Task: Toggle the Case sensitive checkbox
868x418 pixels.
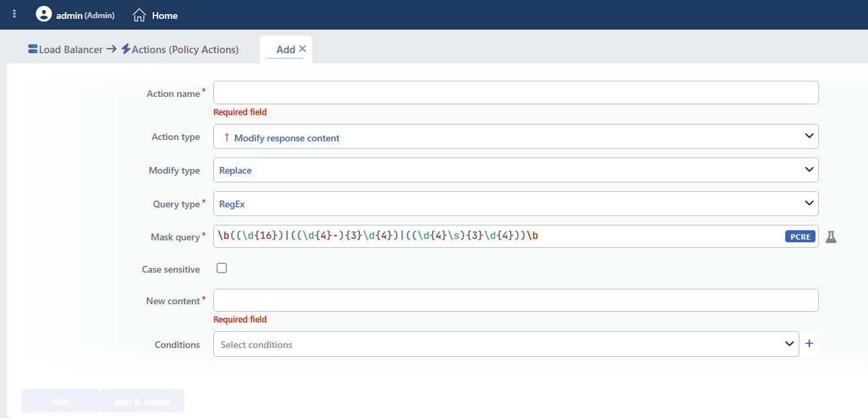Action: (221, 268)
